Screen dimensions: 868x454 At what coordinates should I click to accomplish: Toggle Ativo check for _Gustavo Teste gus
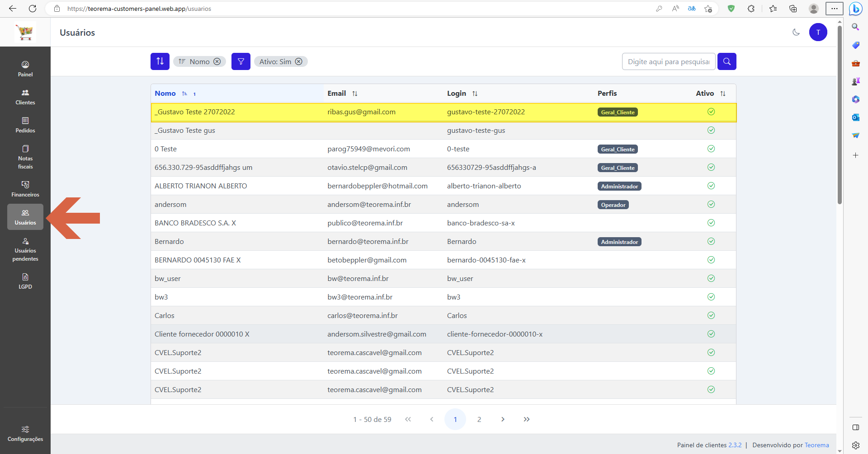pos(711,130)
